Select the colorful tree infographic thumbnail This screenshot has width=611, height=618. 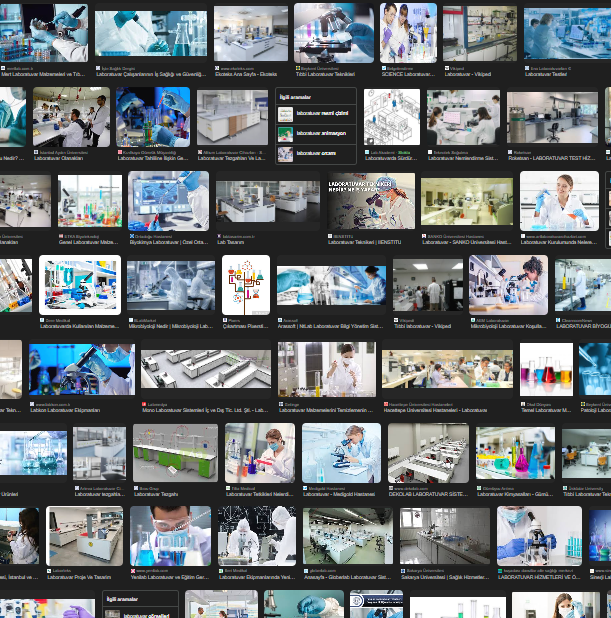tap(246, 285)
